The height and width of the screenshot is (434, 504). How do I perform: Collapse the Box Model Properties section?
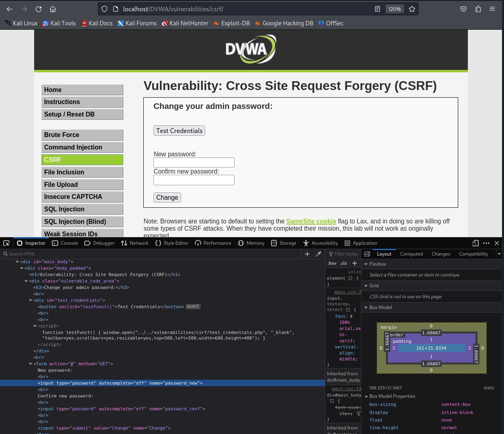(366, 396)
